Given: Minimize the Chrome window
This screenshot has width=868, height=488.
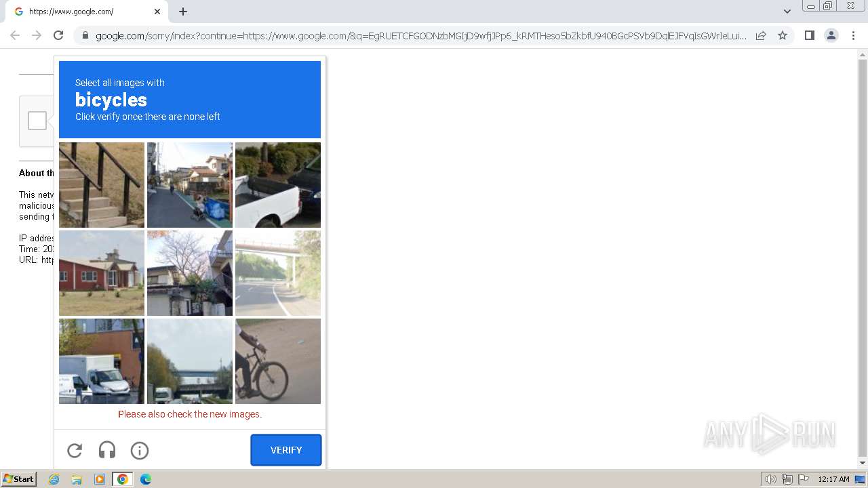Looking at the screenshot, I should [810, 6].
